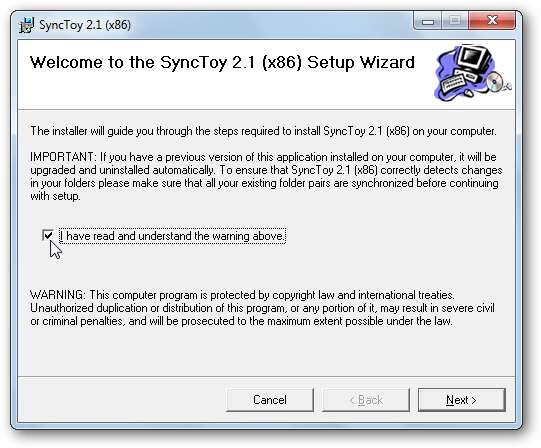The width and height of the screenshot is (541, 448).
Task: Click the monitor in the wizard graphic
Action: (x=473, y=58)
